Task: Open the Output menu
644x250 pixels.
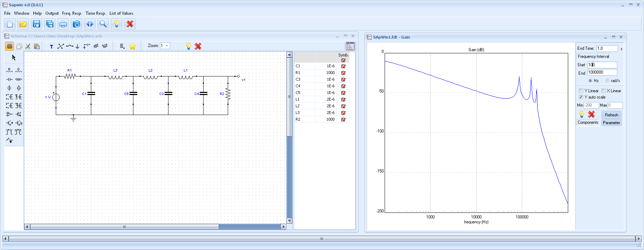Action: tap(52, 13)
